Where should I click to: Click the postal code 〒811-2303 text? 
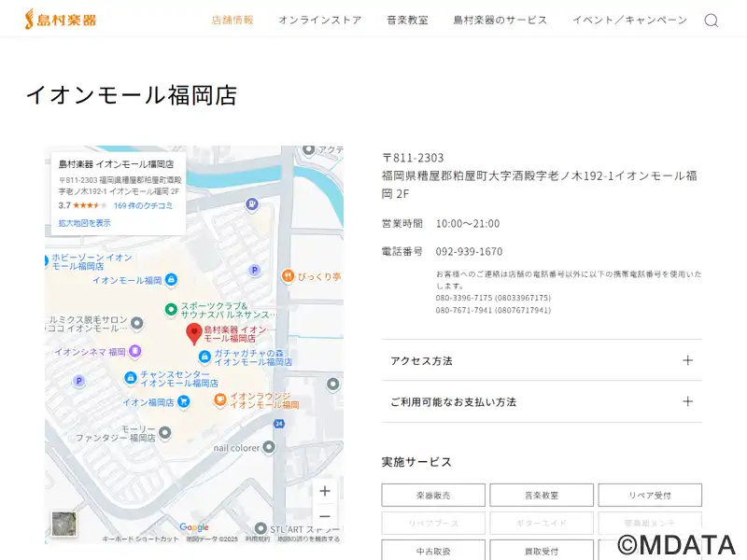click(413, 158)
